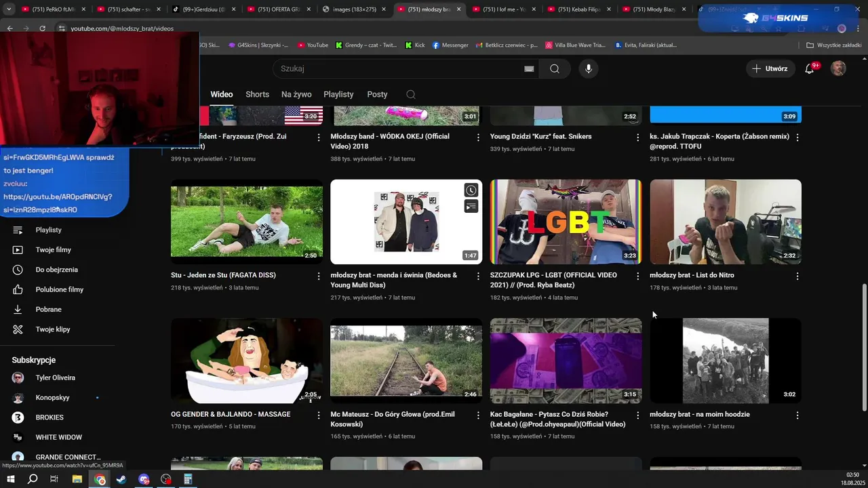Open options menu for LGBT official video
868x488 pixels.
tap(637, 276)
